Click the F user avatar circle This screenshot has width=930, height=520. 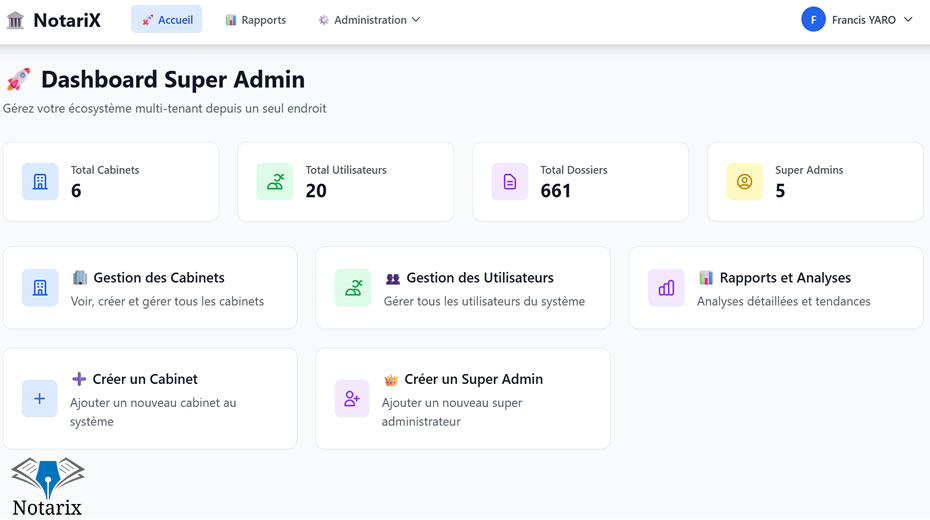(x=813, y=20)
